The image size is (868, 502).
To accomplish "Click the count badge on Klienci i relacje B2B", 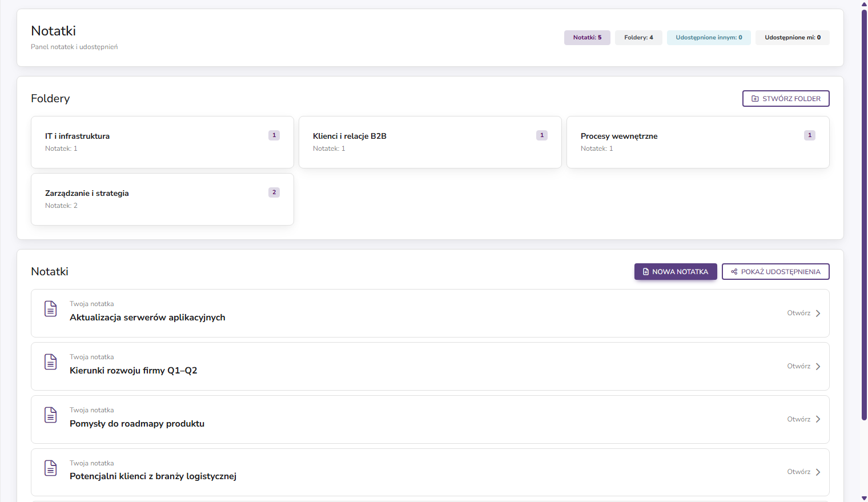I will pyautogui.click(x=542, y=135).
